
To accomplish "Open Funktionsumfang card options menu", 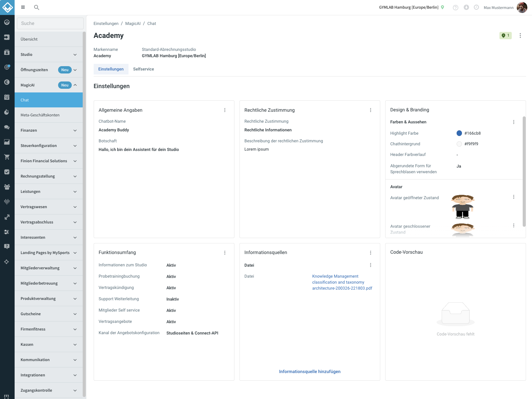I will [x=225, y=253].
